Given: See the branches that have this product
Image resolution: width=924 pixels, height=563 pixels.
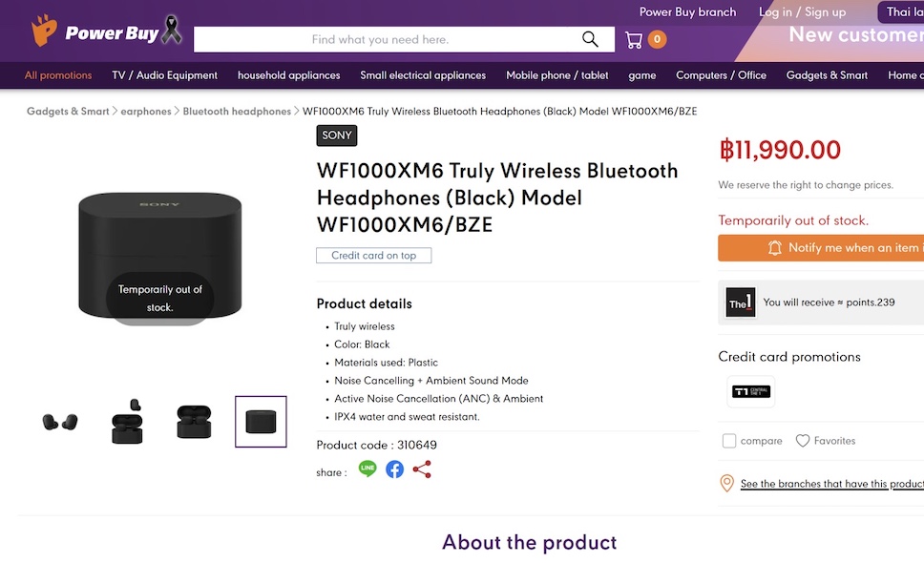Looking at the screenshot, I should [830, 484].
